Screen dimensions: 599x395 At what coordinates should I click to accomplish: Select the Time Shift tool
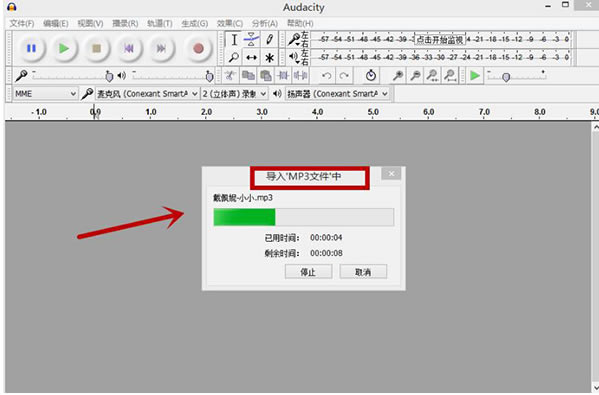click(x=251, y=57)
